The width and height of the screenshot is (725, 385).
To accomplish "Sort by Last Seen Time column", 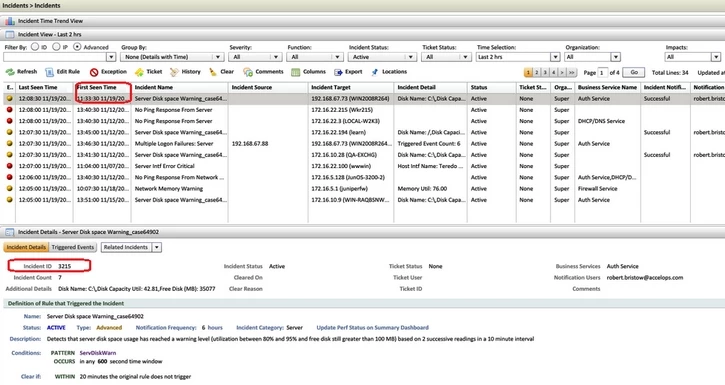I will tap(44, 87).
